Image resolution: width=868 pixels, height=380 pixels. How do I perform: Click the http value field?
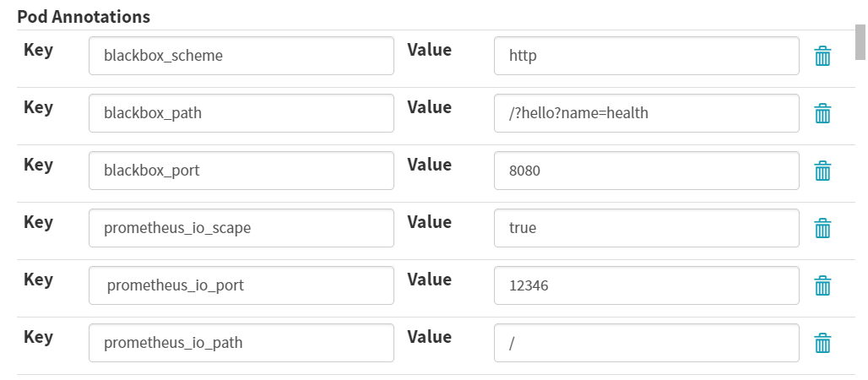[x=647, y=56]
